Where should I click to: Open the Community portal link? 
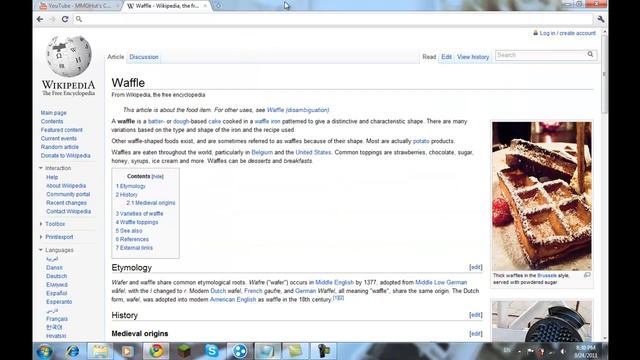click(68, 194)
